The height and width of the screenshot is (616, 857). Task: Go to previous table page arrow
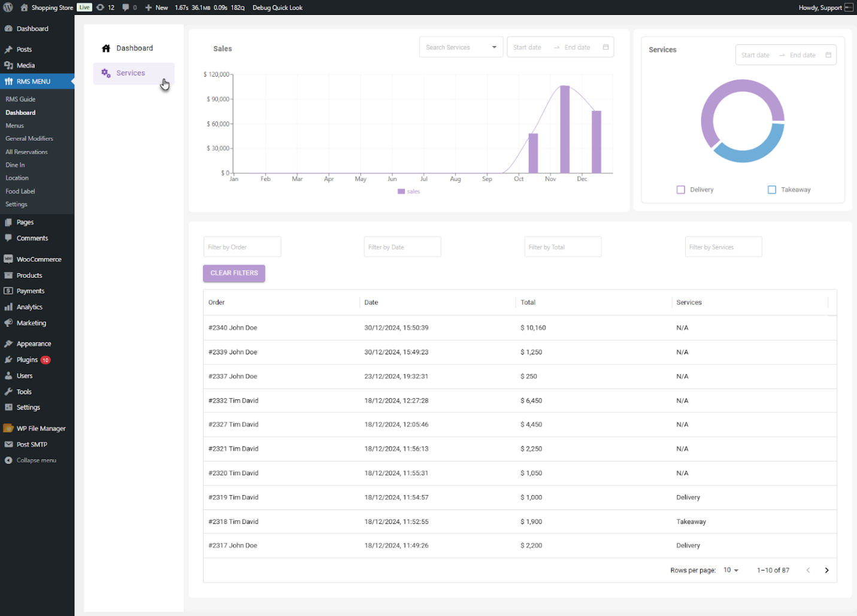808,571
